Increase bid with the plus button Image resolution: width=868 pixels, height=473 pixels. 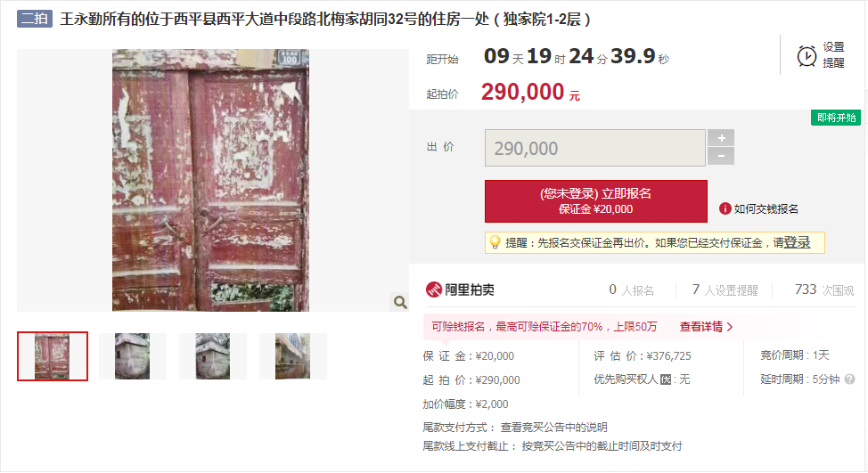[x=721, y=138]
